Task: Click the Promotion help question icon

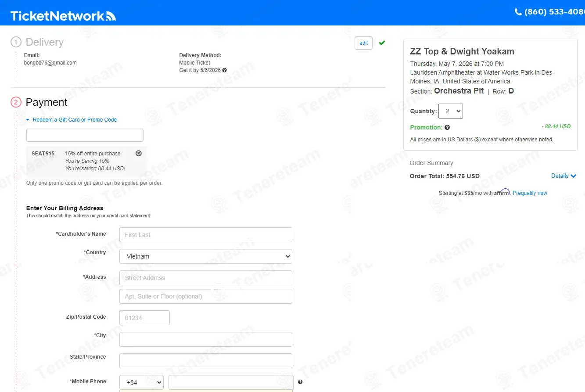Action: click(x=447, y=127)
